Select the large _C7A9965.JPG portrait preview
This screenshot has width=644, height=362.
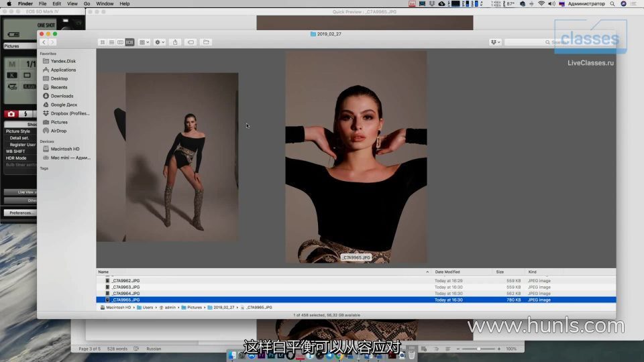pos(356,157)
